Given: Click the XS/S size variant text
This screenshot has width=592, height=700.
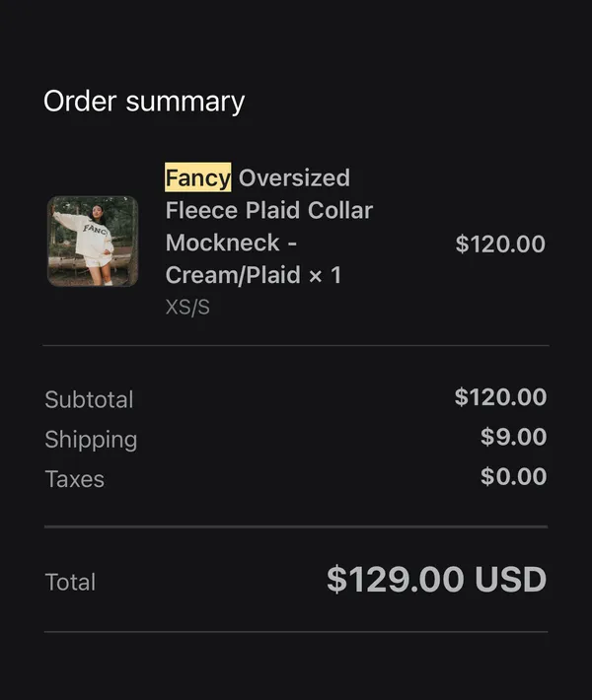Looking at the screenshot, I should pyautogui.click(x=187, y=308).
